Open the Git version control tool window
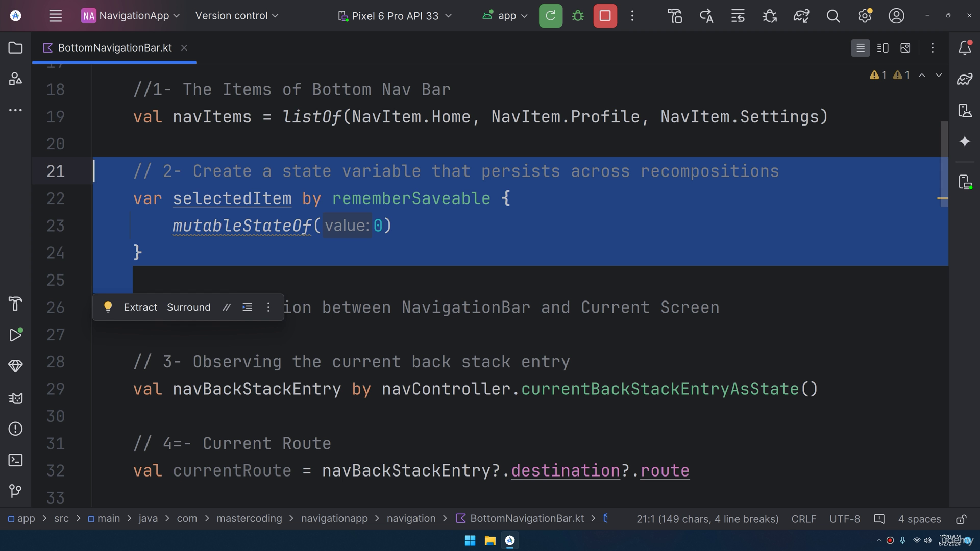The image size is (980, 551). [15, 491]
